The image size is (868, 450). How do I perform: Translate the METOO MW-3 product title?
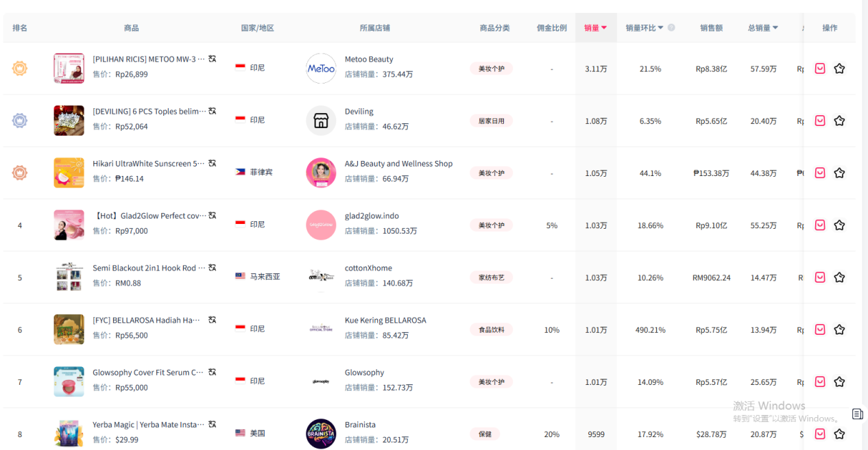(213, 59)
